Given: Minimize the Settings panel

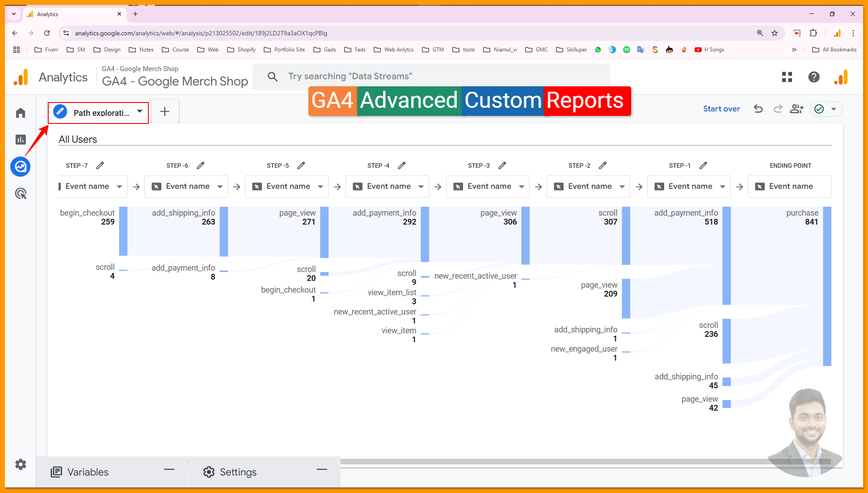Looking at the screenshot, I should [x=322, y=469].
